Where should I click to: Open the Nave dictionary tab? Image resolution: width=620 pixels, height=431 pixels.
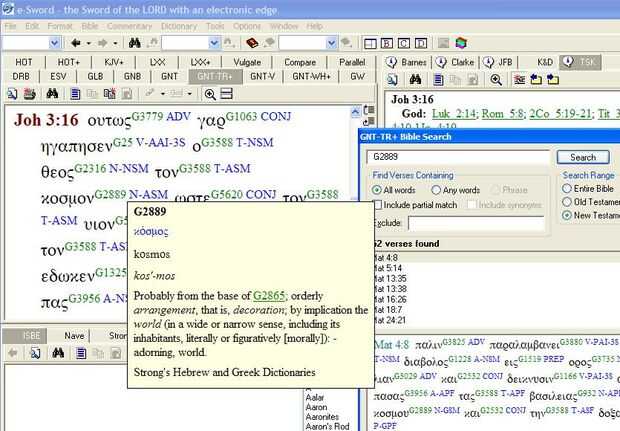click(x=74, y=336)
